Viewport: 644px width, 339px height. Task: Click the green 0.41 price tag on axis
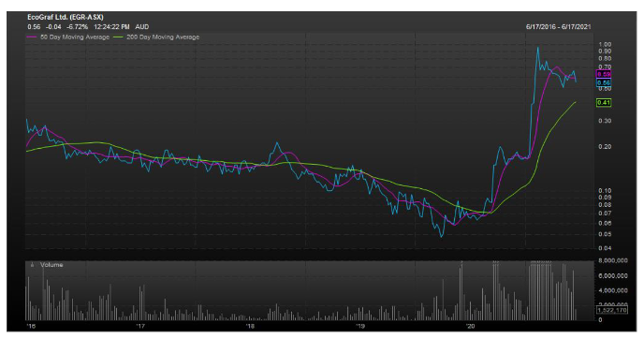(x=604, y=102)
